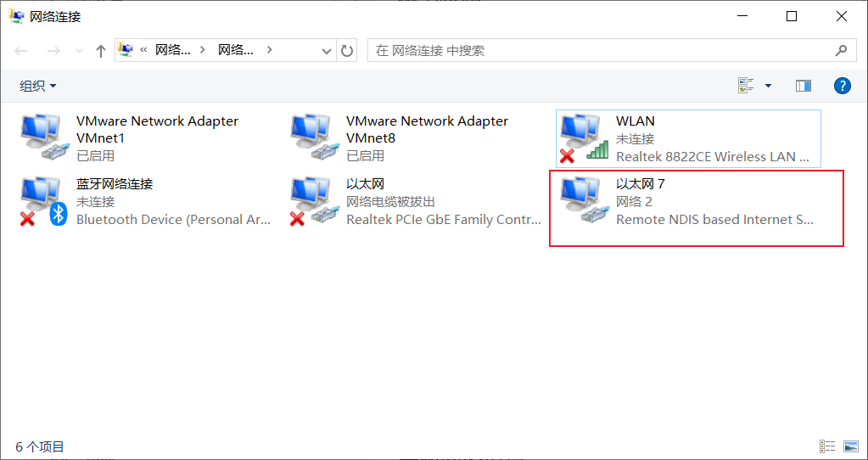Open the recent locations dropdown arrow

(79, 52)
